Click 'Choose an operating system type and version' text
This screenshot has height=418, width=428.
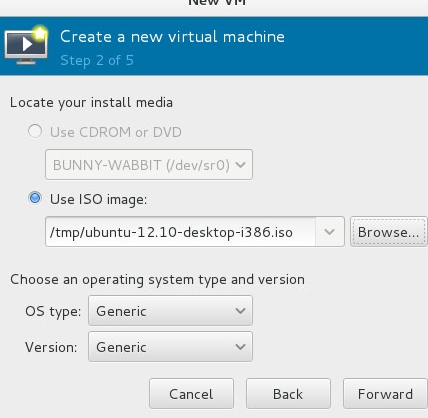[x=157, y=280]
